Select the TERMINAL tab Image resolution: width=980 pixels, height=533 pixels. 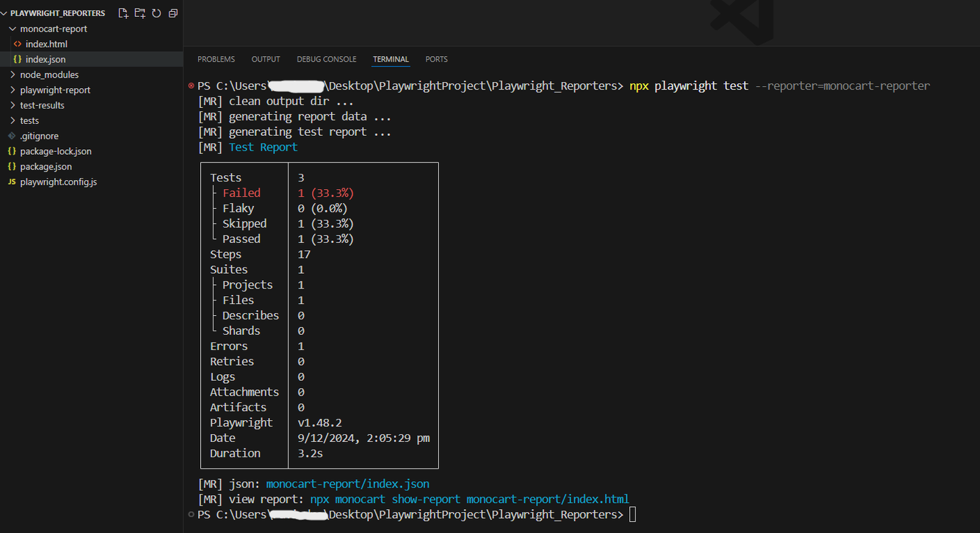[391, 60]
